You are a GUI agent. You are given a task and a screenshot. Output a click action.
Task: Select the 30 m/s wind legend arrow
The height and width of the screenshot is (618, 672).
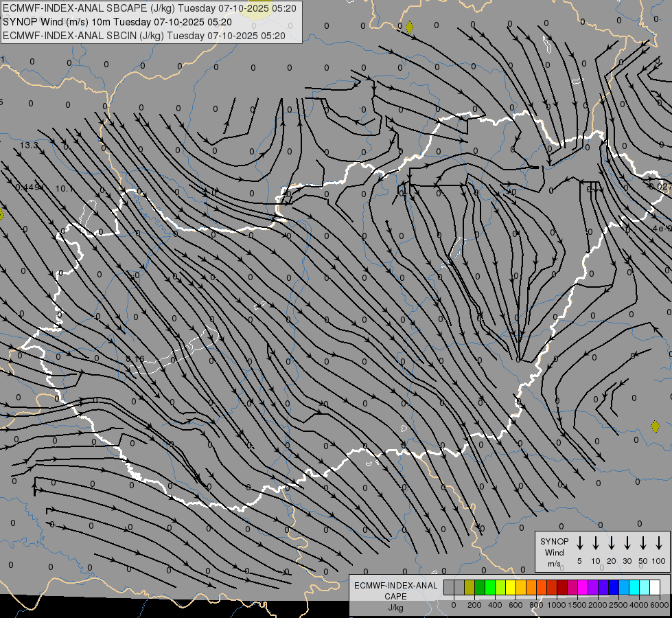click(627, 543)
